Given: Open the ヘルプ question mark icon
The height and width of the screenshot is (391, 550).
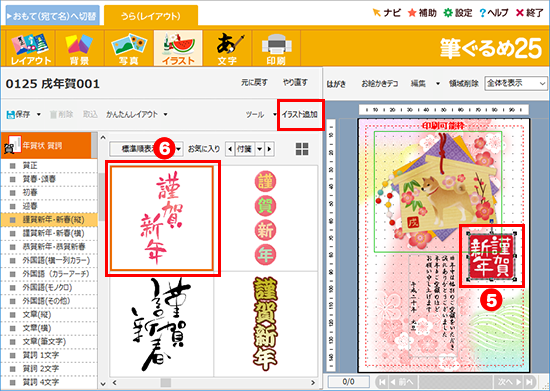Looking at the screenshot, I should click(483, 13).
